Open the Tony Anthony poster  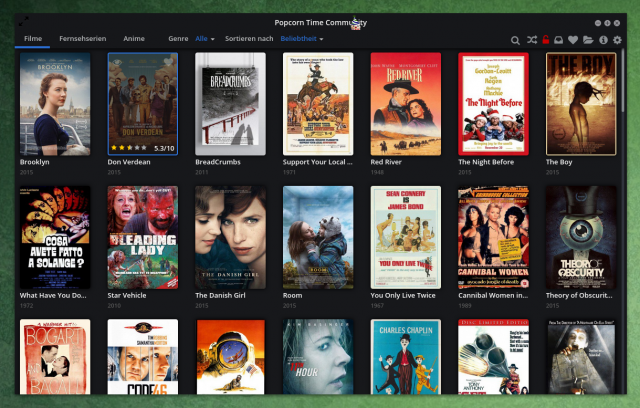click(493, 357)
